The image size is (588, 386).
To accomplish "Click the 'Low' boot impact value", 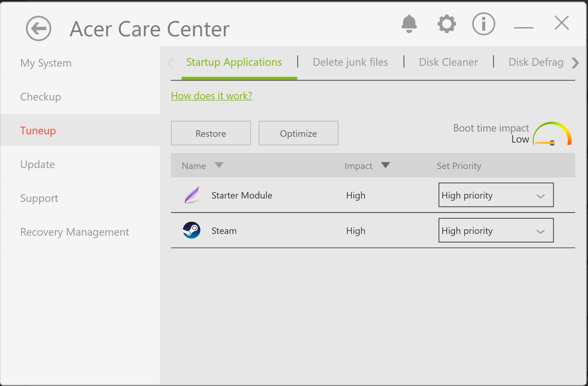I will tap(520, 139).
